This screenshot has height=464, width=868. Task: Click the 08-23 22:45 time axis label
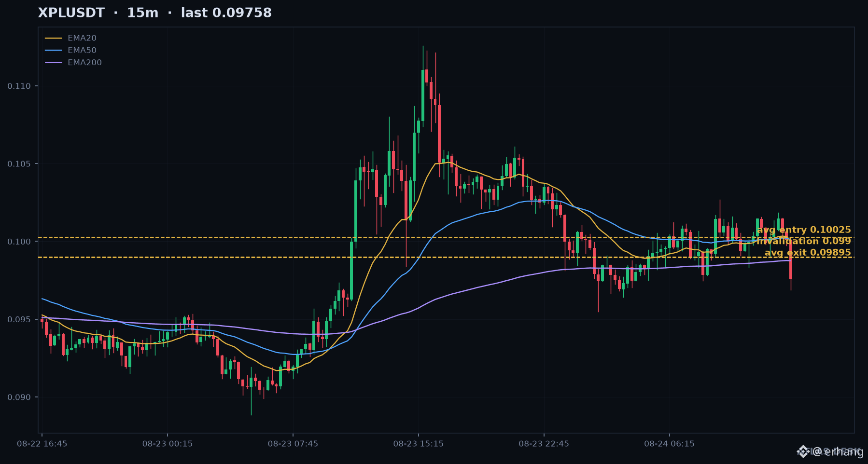pos(544,444)
